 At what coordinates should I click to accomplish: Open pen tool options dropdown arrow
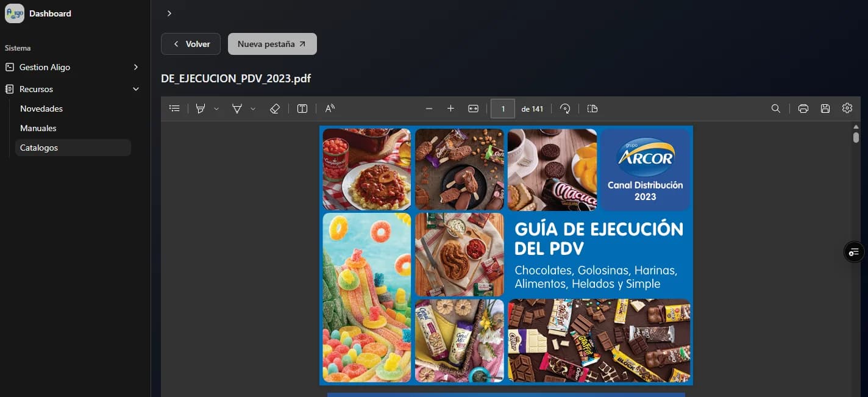click(x=253, y=109)
